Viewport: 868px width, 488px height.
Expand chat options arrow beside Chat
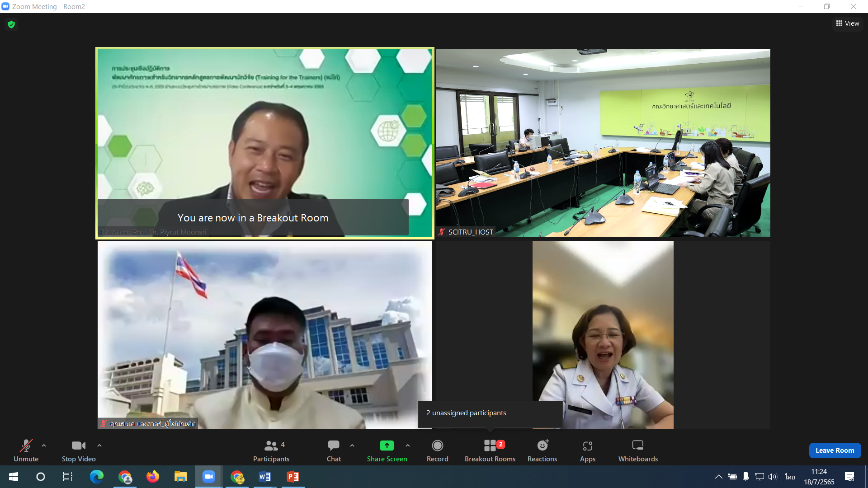tap(352, 446)
